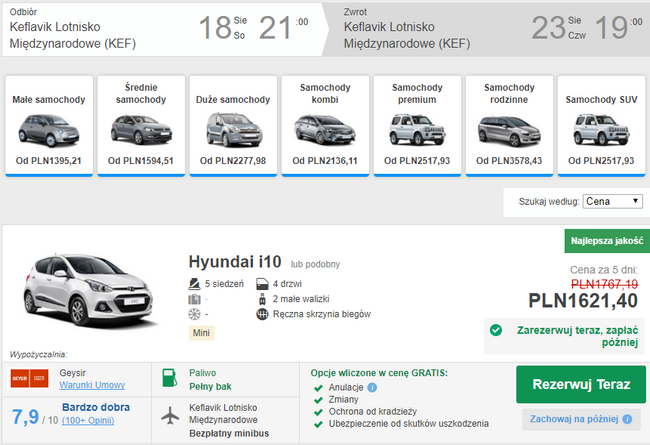
Task: Click the airplane icon by Keflavik Lotnisko
Action: 170,416
